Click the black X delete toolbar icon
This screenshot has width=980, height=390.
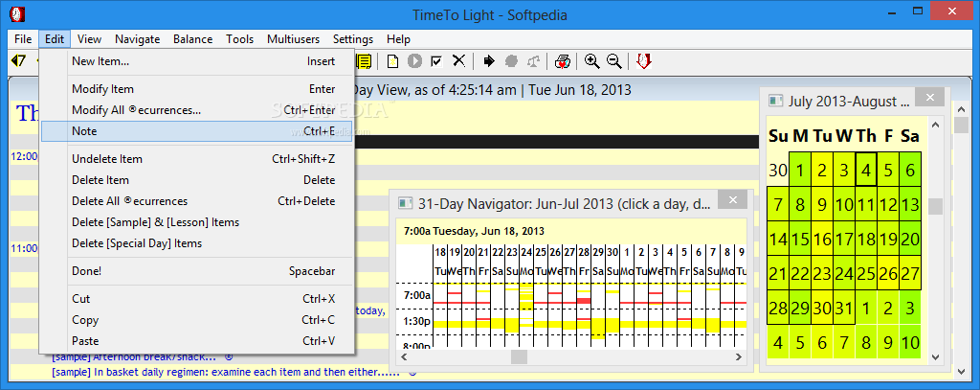coord(458,60)
